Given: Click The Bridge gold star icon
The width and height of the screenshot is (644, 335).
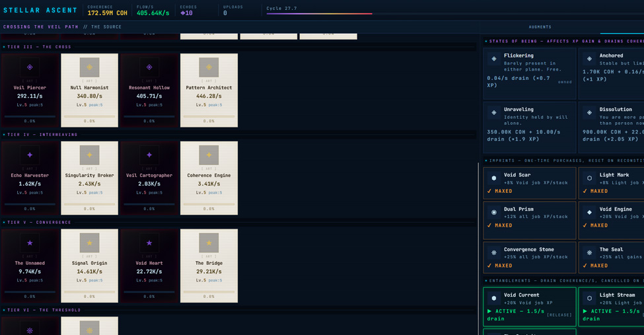Looking at the screenshot, I should coord(209,243).
